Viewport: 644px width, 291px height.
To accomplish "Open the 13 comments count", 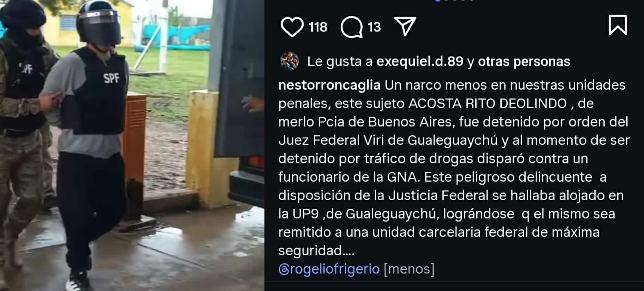I will [x=374, y=27].
